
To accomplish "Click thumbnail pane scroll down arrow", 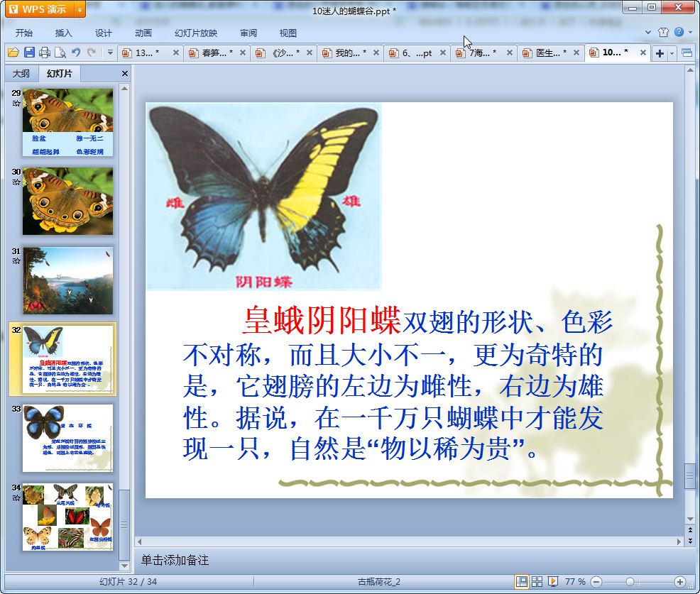I will coord(124,566).
